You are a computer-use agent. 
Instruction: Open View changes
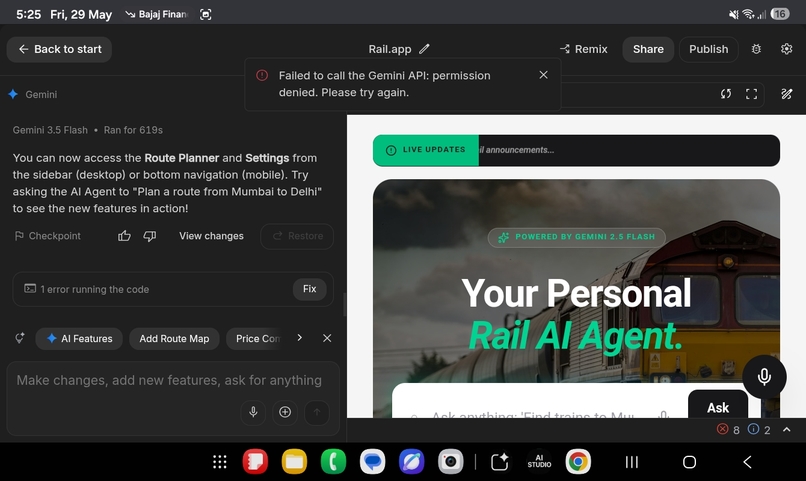pos(211,236)
